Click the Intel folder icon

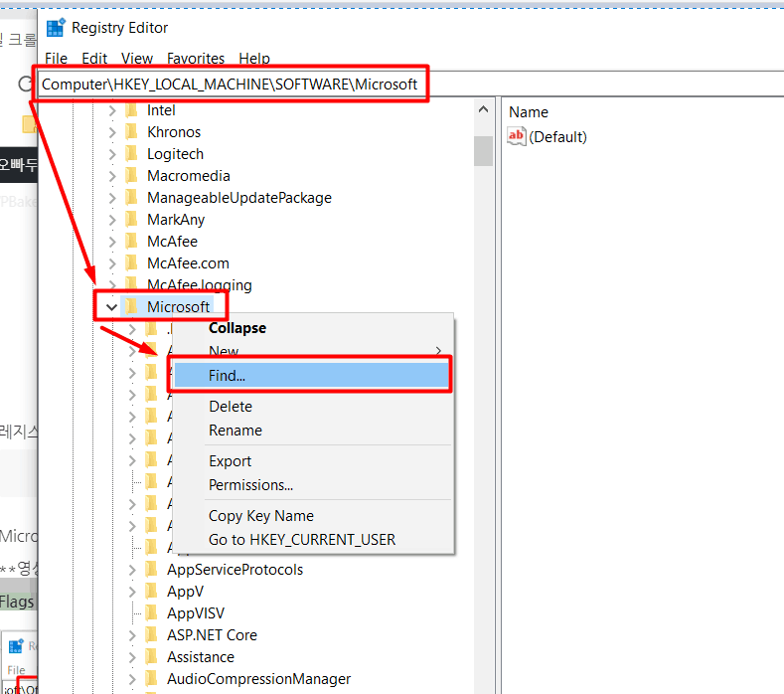click(131, 110)
